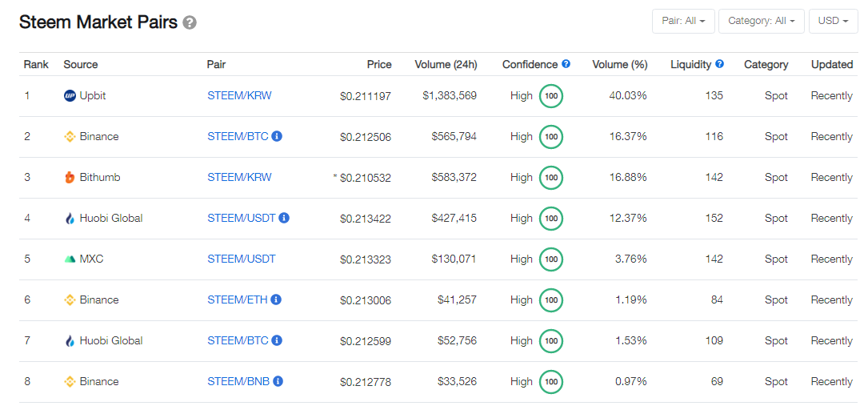Click info icon next to Huobi STEEM/USDT pair
This screenshot has width=868, height=406.
[x=284, y=218]
